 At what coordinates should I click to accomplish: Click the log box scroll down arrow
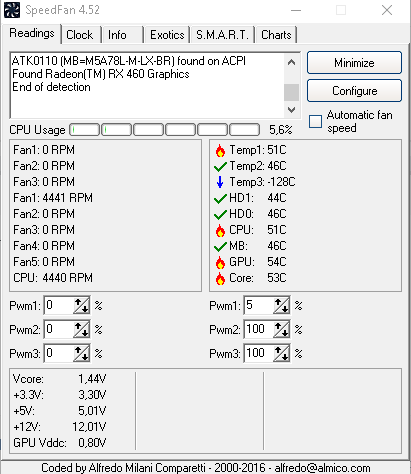pos(292,110)
